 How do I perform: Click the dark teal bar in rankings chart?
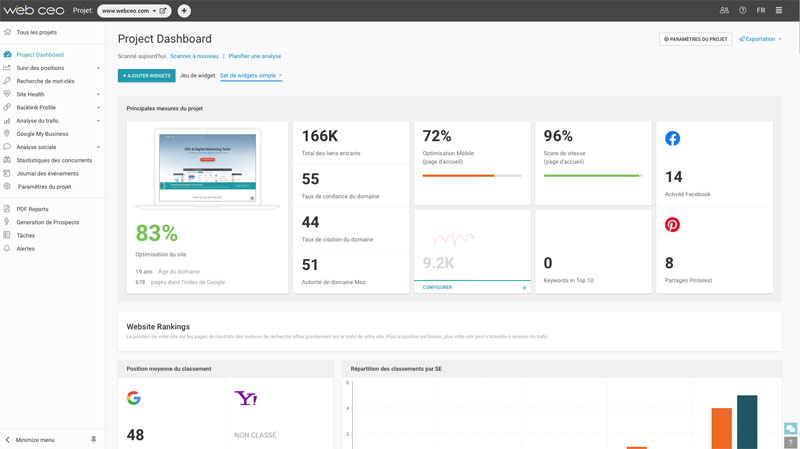click(x=747, y=422)
